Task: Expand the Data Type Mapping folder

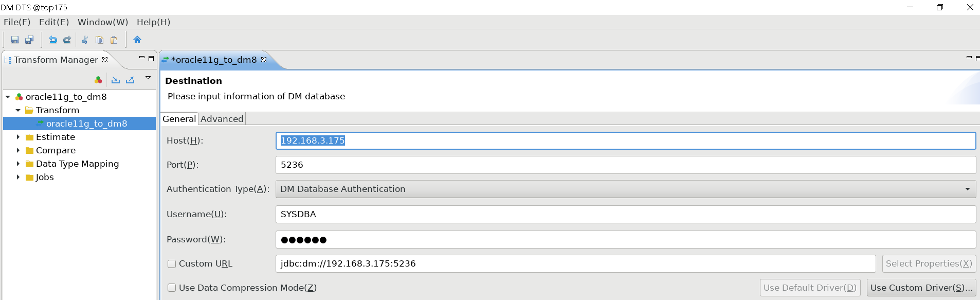Action: 18,164
